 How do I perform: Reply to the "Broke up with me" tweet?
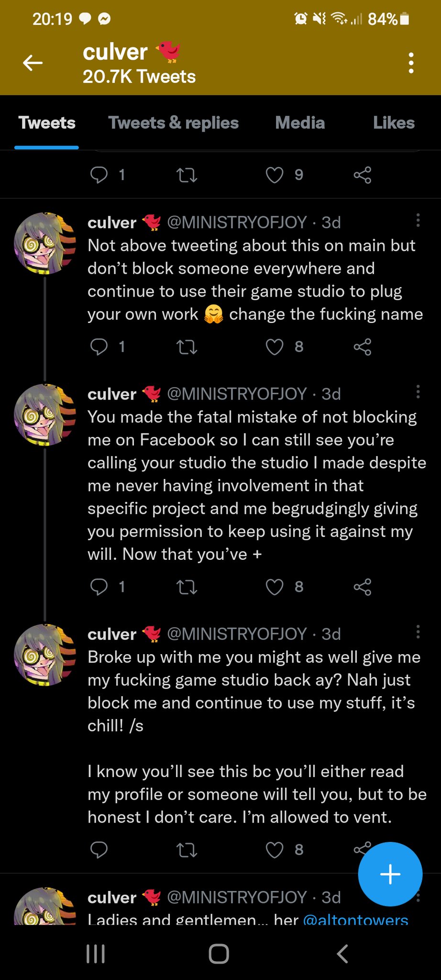(99, 850)
